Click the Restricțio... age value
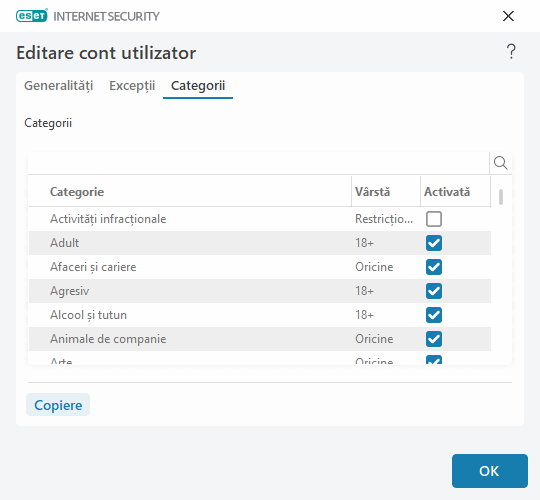The image size is (540, 500). click(x=384, y=219)
